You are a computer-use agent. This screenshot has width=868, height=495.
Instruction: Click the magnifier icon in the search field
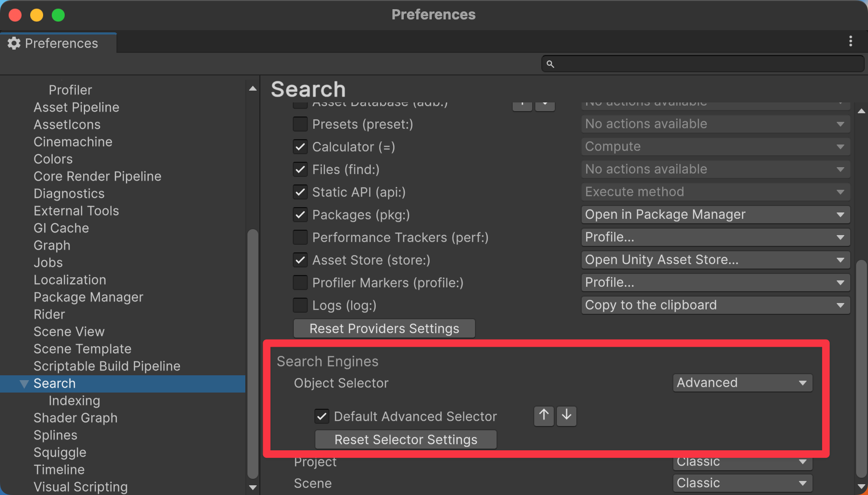[550, 64]
